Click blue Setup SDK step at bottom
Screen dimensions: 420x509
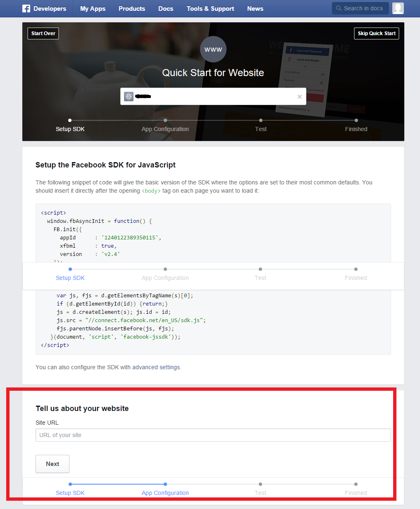70,493
